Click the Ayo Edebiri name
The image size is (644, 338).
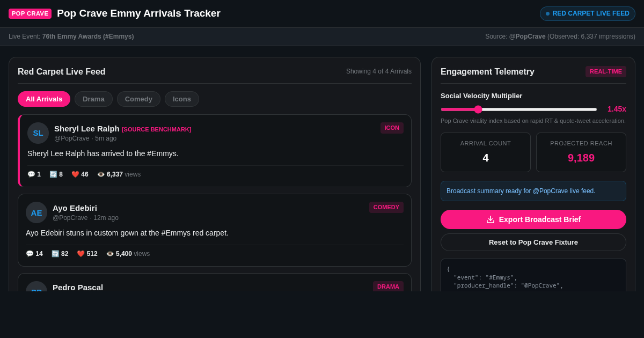[75, 208]
